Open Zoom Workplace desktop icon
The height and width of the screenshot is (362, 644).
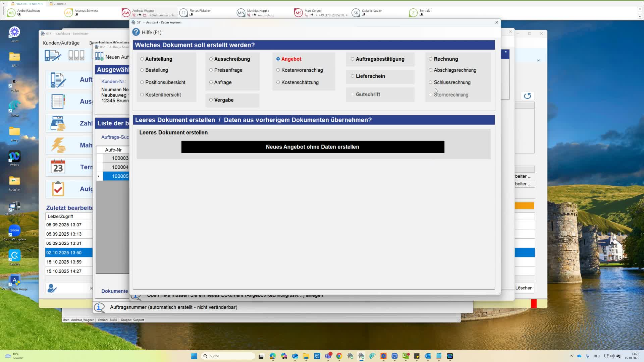(14, 231)
